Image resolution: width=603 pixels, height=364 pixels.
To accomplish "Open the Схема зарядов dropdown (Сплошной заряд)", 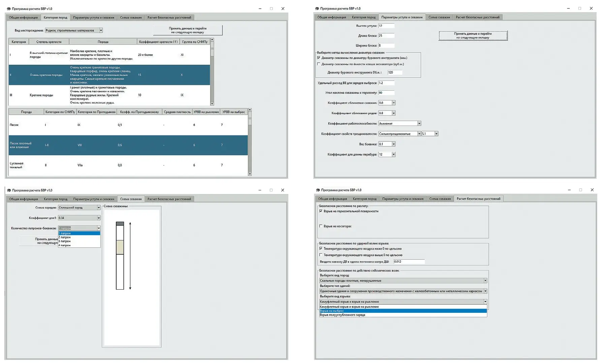I will click(98, 208).
